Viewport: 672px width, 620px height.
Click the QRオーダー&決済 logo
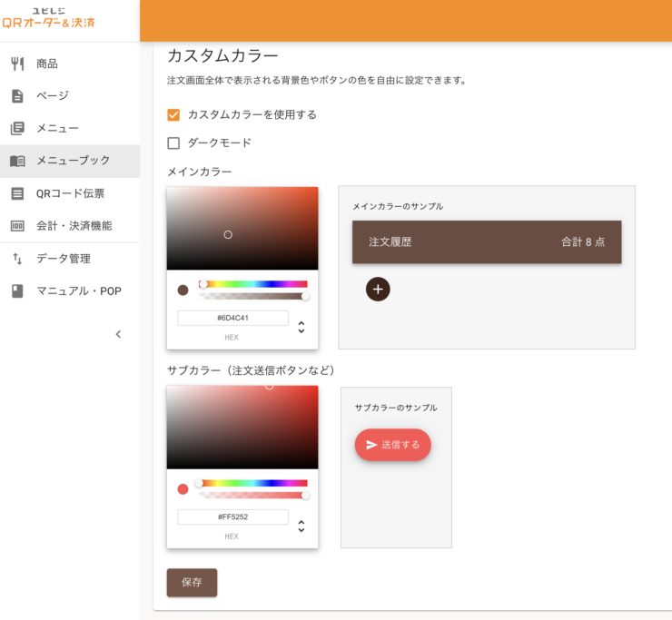pos(48,18)
